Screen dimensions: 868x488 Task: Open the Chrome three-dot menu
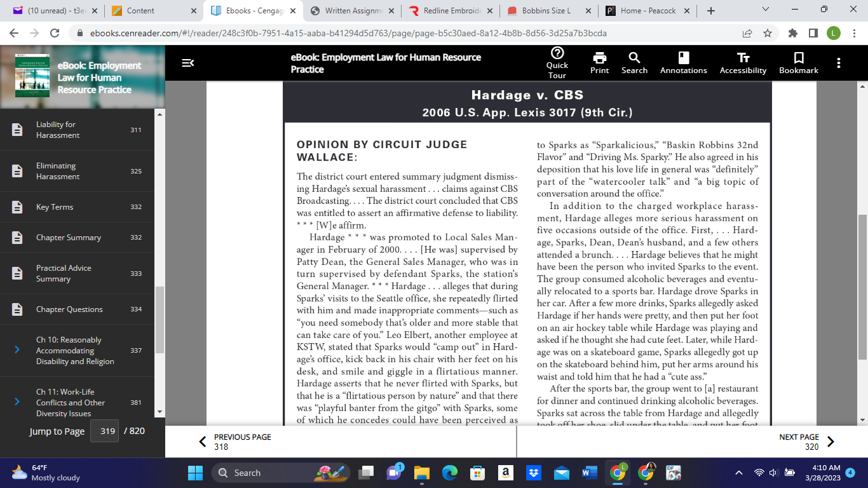click(x=853, y=33)
